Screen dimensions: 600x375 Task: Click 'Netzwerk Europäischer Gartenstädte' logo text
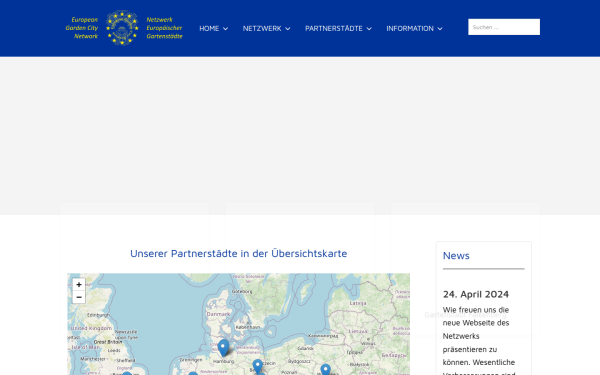(165, 28)
